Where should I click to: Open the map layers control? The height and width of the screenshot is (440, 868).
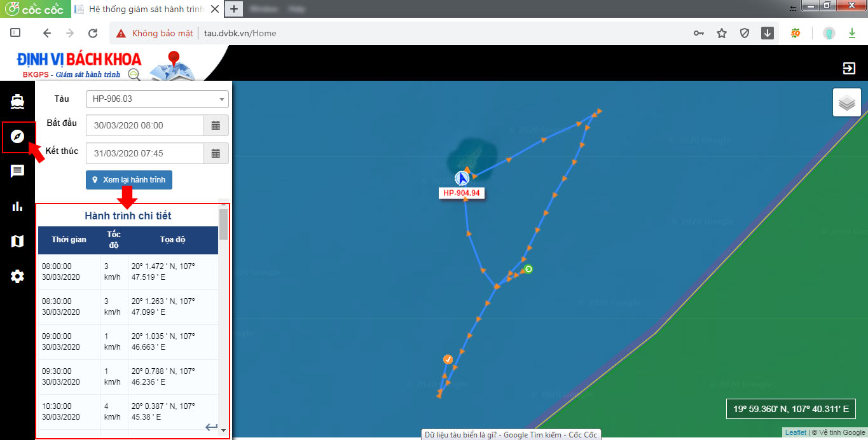846,102
